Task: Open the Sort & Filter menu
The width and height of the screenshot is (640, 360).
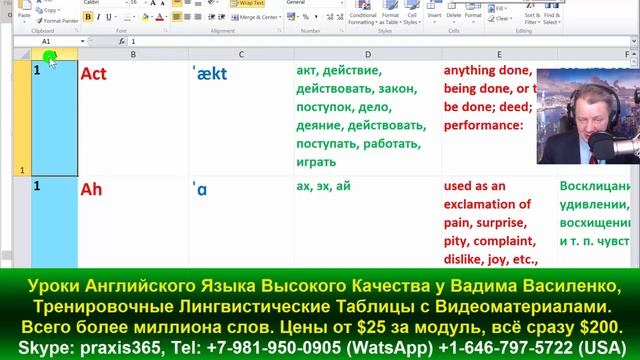Action: tap(532, 13)
